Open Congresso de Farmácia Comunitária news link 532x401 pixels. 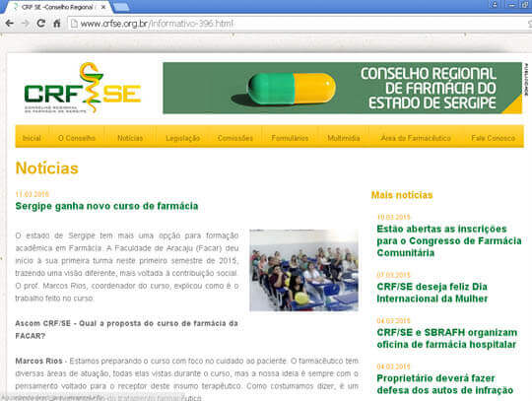tap(449, 240)
